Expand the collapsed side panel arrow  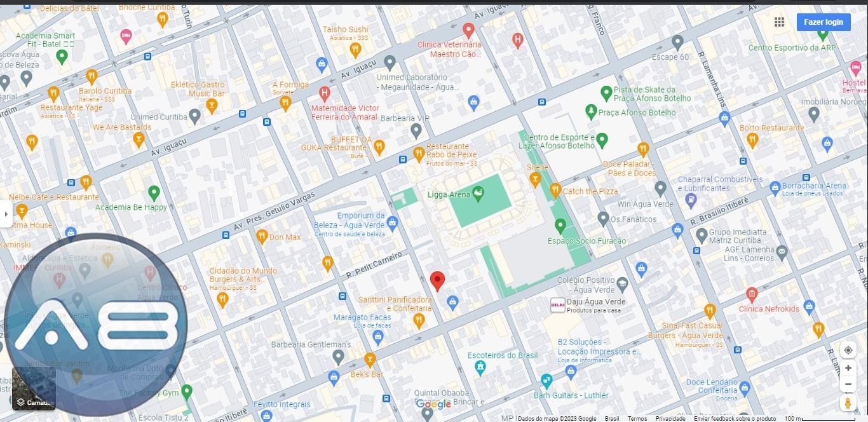coord(6,214)
